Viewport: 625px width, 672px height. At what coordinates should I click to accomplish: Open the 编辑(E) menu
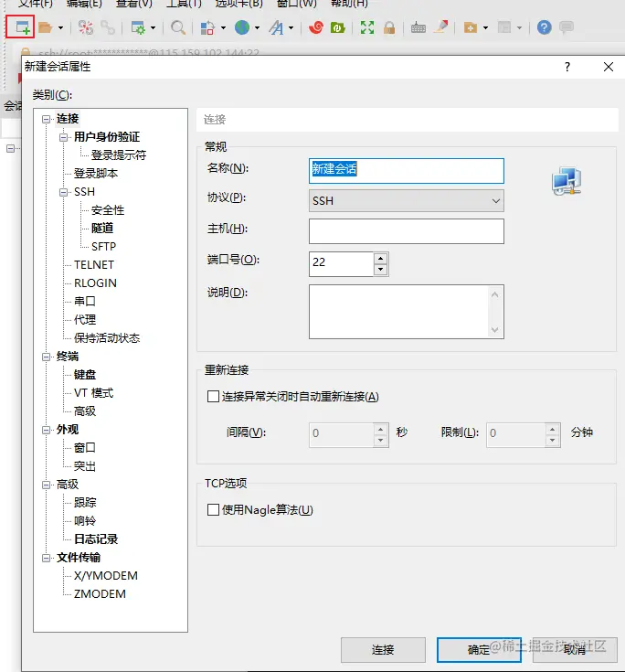click(84, 4)
